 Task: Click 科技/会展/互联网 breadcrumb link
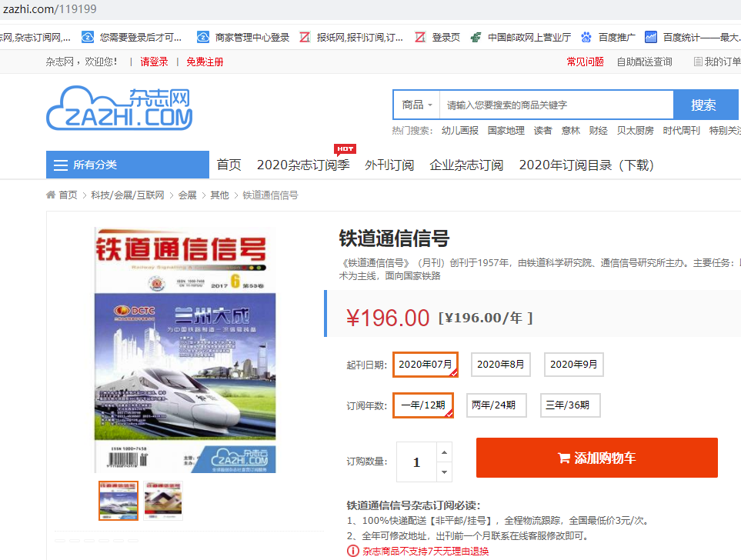coord(128,195)
